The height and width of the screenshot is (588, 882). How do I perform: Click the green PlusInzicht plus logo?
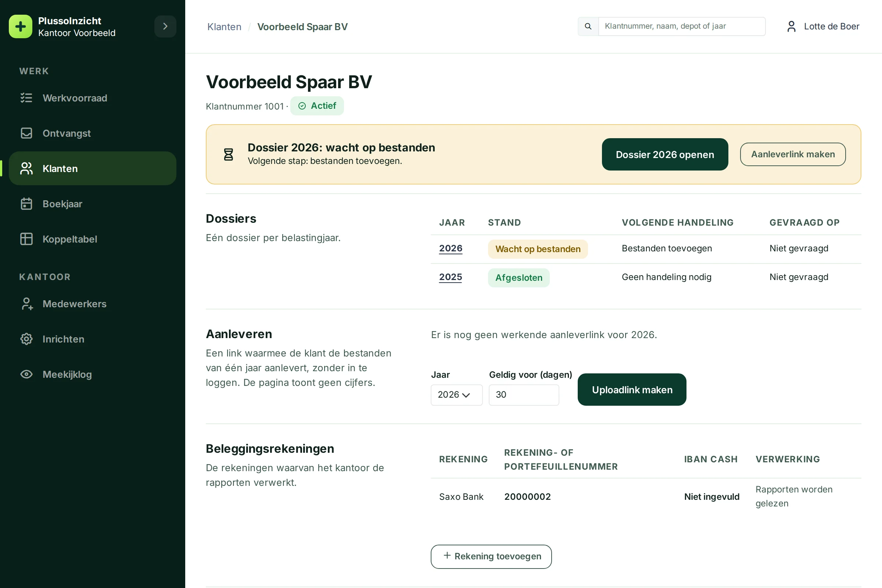click(21, 26)
